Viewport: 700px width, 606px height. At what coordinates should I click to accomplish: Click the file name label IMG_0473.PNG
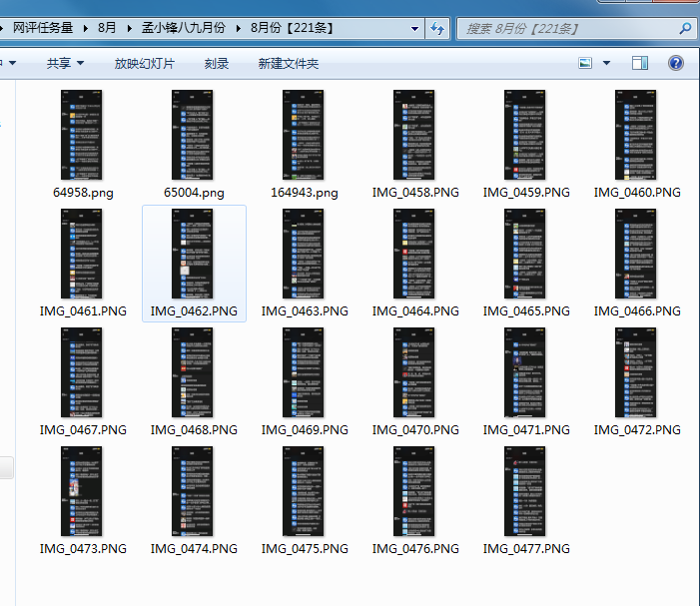tap(83, 548)
